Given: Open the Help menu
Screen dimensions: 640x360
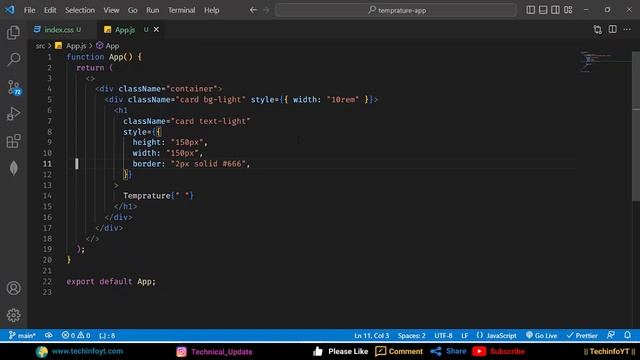Looking at the screenshot, I should coord(211,10).
